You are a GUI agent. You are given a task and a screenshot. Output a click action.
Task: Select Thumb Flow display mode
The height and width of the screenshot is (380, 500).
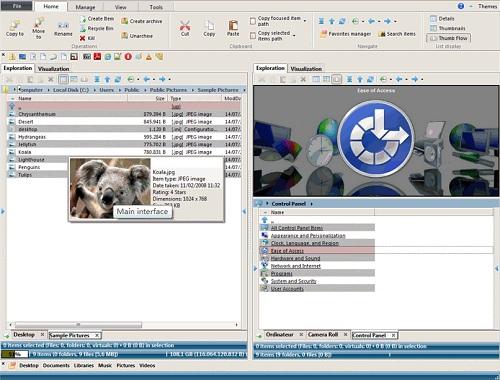click(449, 38)
